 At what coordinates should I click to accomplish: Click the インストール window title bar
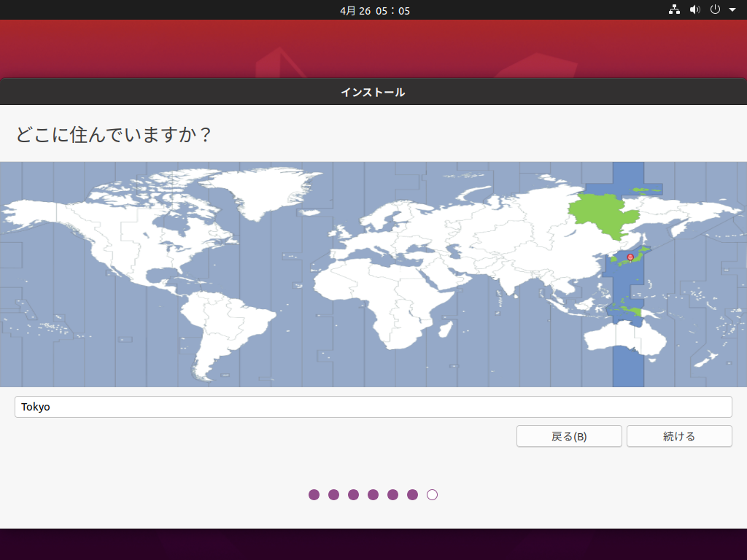(x=373, y=92)
